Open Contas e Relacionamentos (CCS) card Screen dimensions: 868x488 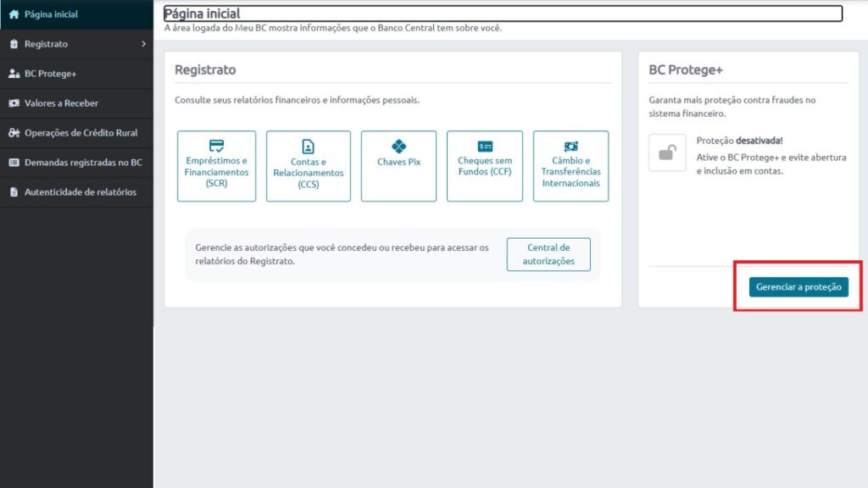click(309, 166)
